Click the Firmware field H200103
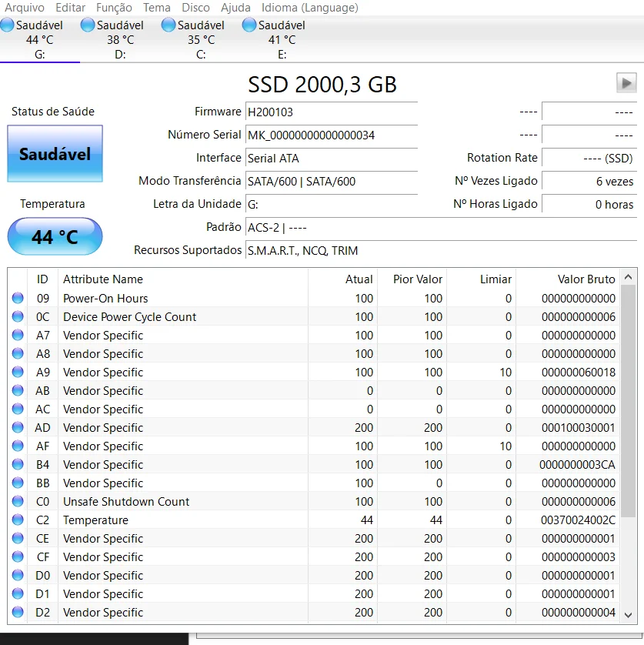The width and height of the screenshot is (644, 645). [x=331, y=112]
